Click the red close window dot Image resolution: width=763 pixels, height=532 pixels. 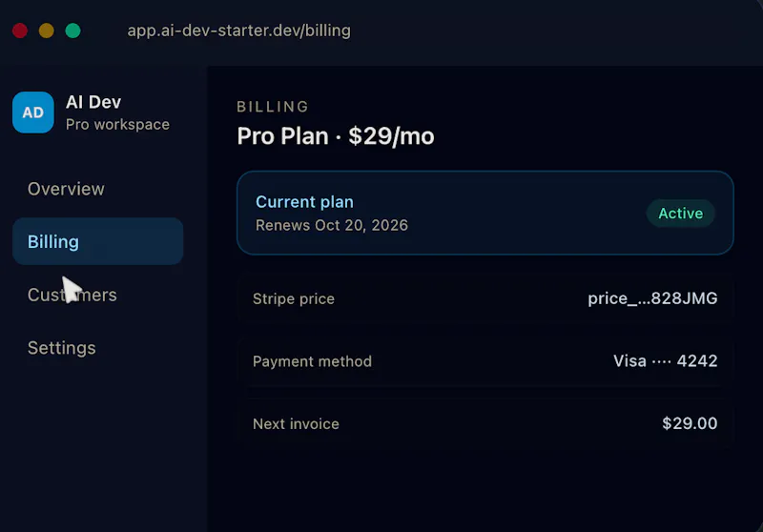click(20, 31)
